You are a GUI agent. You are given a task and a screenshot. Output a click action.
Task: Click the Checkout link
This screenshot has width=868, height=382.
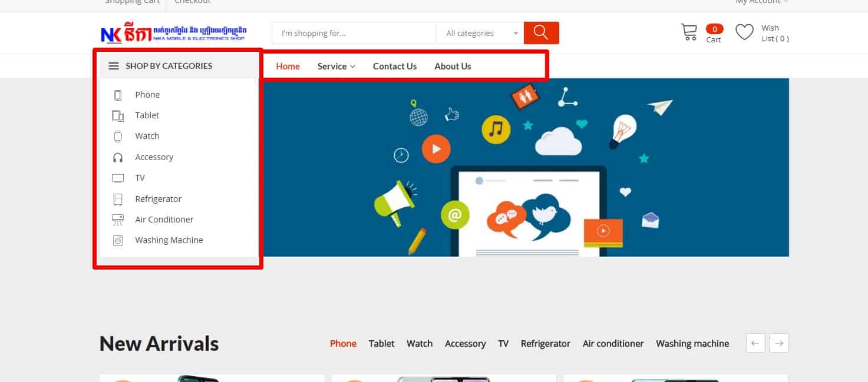click(x=192, y=2)
